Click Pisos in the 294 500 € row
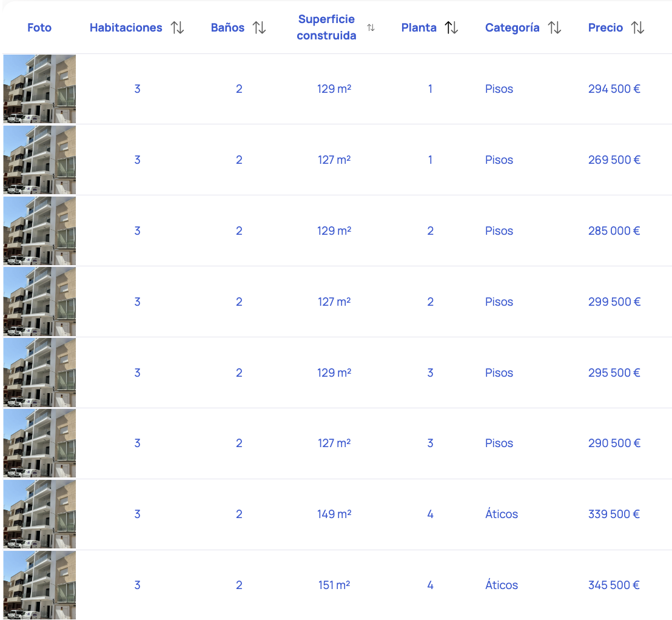672x620 pixels. [499, 89]
